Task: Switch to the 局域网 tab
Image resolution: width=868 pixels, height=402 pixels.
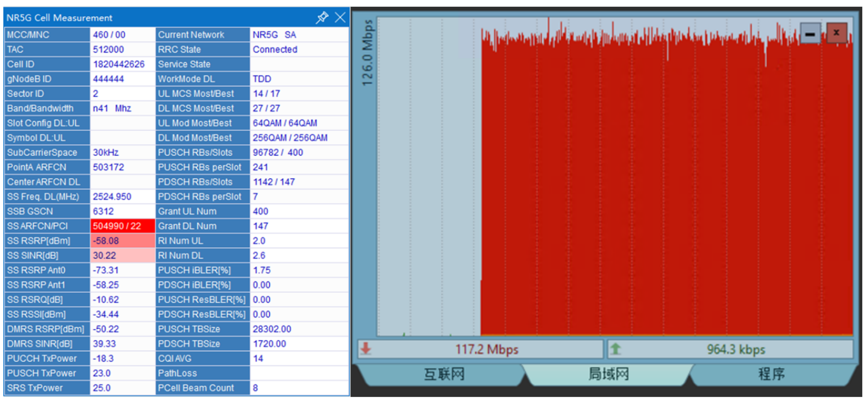Action: [x=608, y=374]
